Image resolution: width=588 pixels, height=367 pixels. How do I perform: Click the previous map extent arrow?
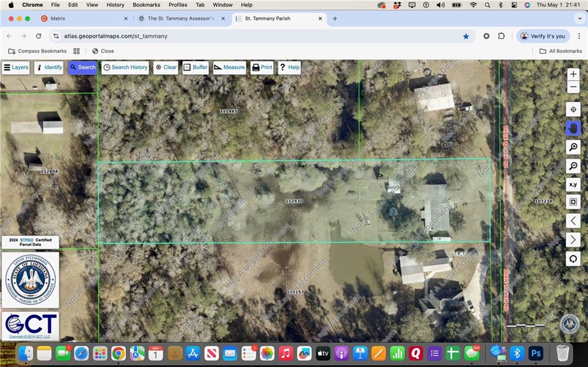[572, 221]
